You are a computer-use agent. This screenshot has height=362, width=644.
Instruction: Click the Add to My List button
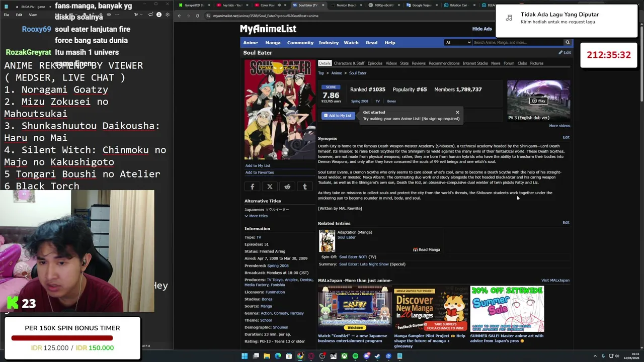(x=338, y=116)
